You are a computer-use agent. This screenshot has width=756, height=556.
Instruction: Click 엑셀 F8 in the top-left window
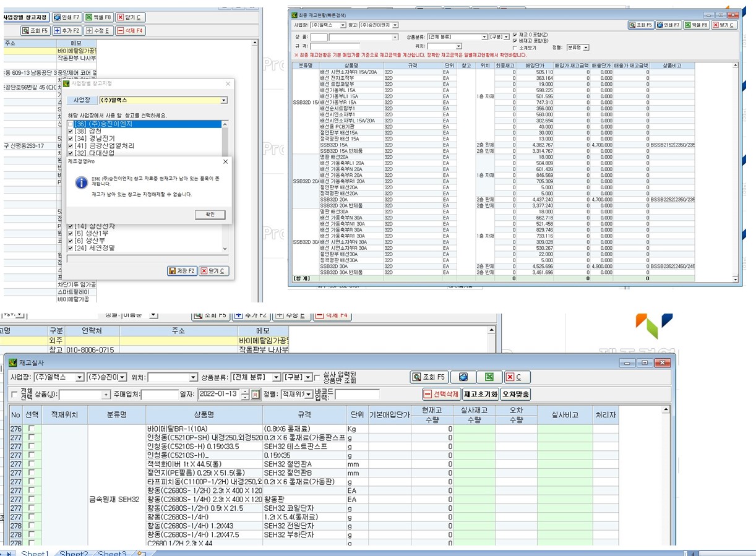click(x=99, y=17)
